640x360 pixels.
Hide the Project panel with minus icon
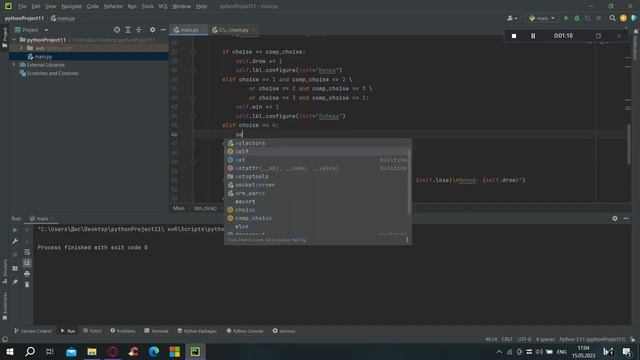163,30
